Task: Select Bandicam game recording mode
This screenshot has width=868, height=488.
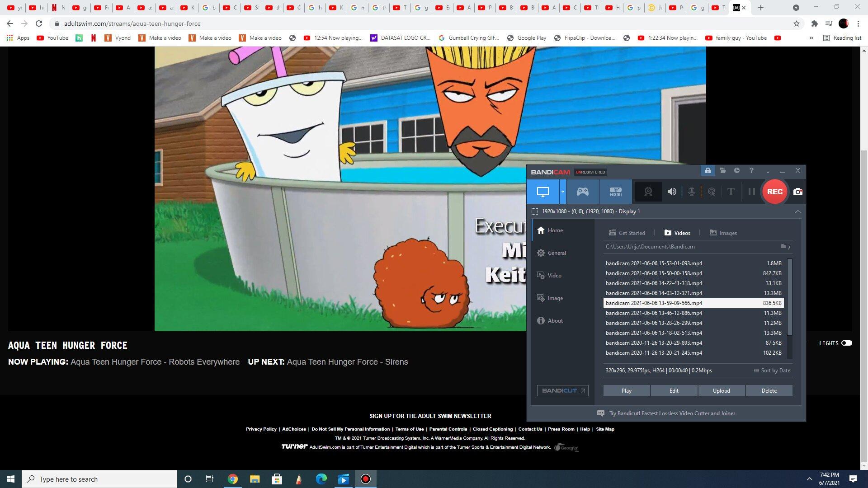Action: pyautogui.click(x=582, y=192)
